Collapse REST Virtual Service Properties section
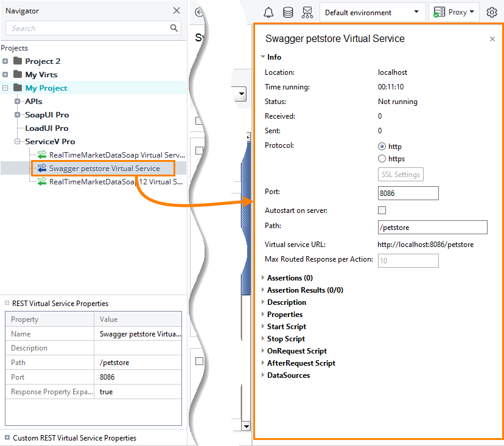The height and width of the screenshot is (446, 504). (7, 303)
